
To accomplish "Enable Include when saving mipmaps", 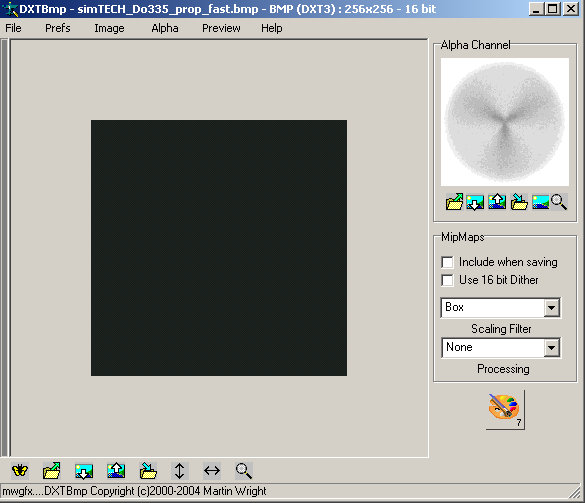I will [x=447, y=262].
